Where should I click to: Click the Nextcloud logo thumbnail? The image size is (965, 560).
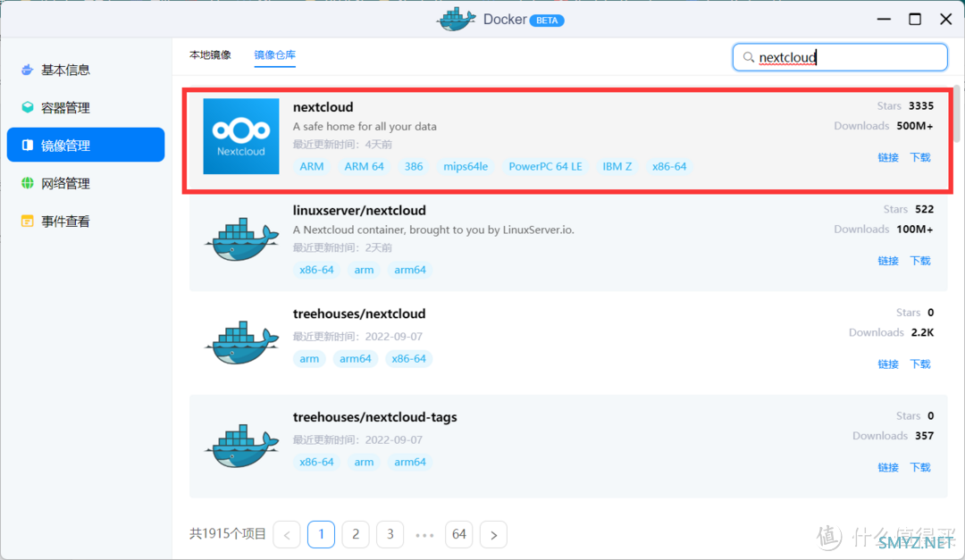pos(241,136)
